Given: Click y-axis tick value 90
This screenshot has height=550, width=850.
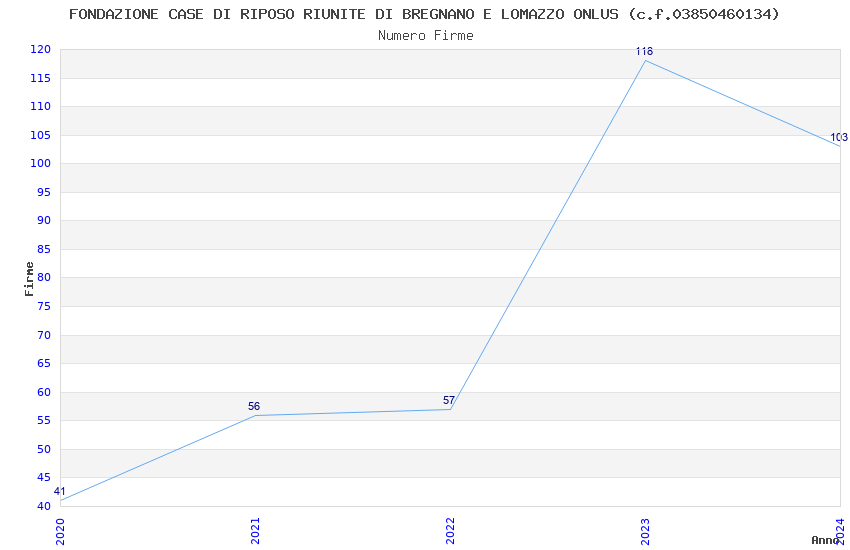Looking at the screenshot, I should coord(44,220).
